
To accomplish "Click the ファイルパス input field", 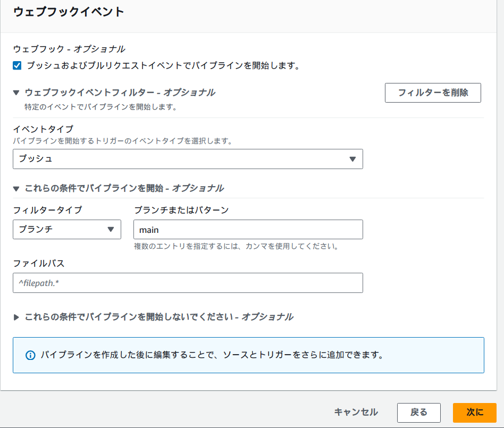I will (x=188, y=282).
